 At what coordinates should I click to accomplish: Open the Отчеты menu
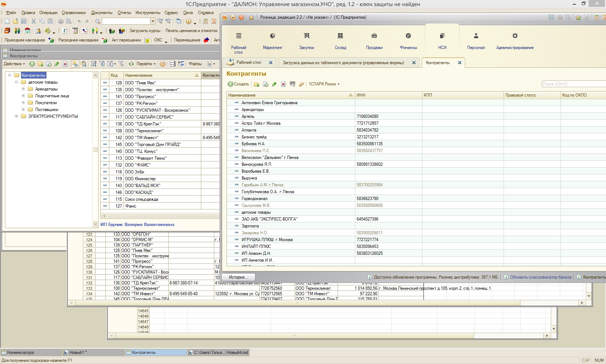click(124, 13)
